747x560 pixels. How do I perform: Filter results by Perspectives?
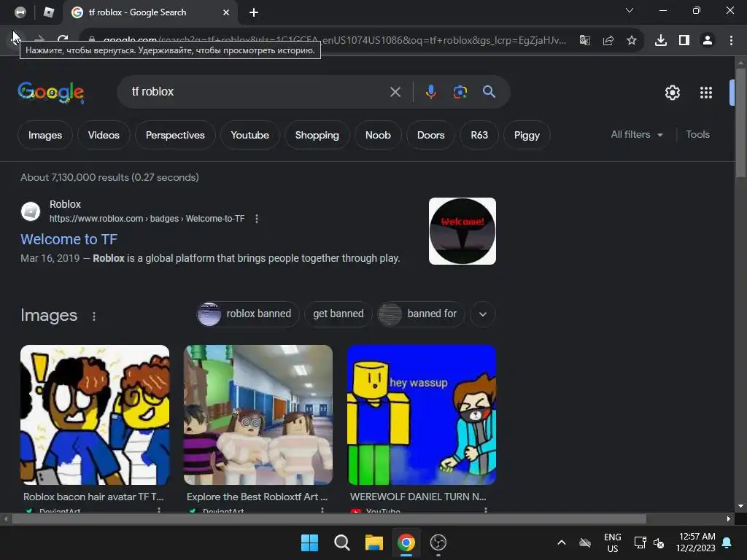tap(175, 135)
